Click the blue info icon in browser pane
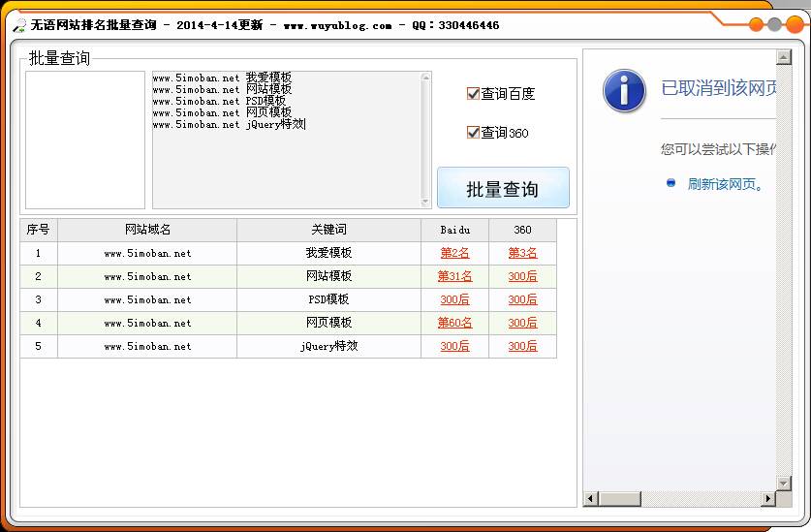Image resolution: width=811 pixels, height=532 pixels. pyautogui.click(x=624, y=90)
